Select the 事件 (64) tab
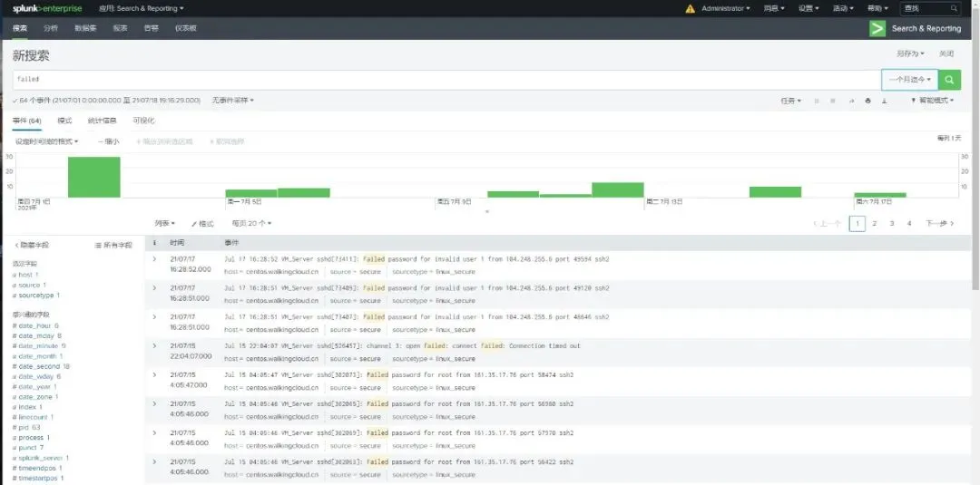 [27, 121]
